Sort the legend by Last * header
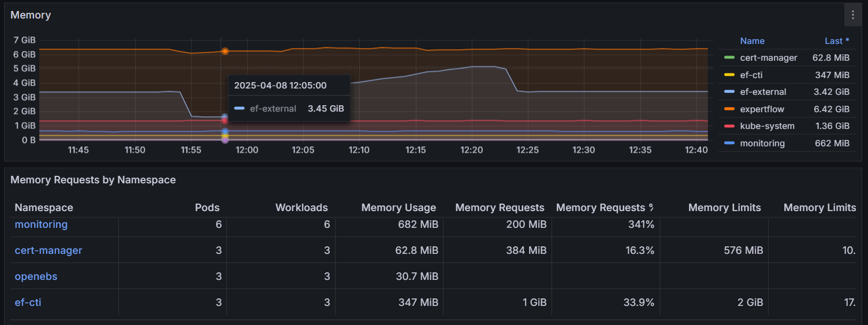The width and height of the screenshot is (868, 325). click(836, 41)
